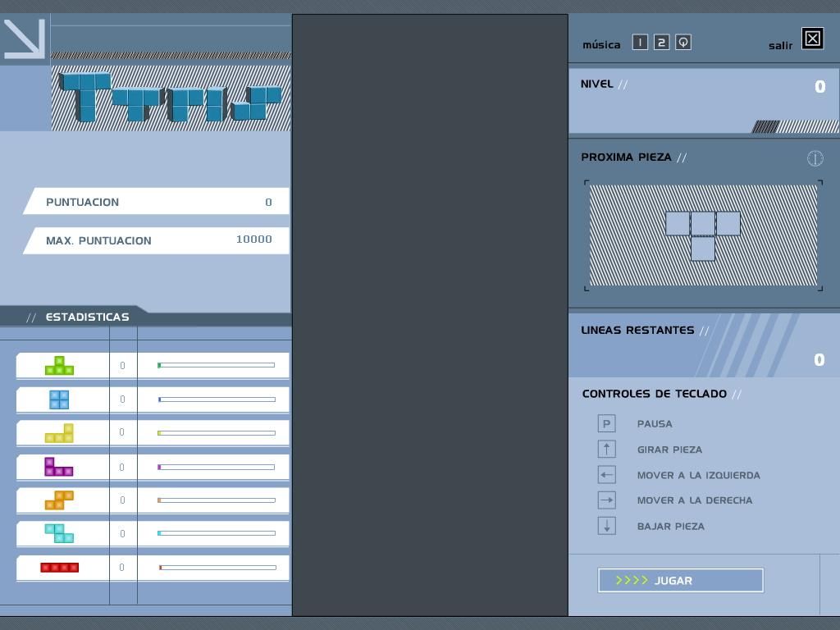The width and height of the screenshot is (840, 630).
Task: Click the up arrow rotate-piece icon
Action: [606, 449]
